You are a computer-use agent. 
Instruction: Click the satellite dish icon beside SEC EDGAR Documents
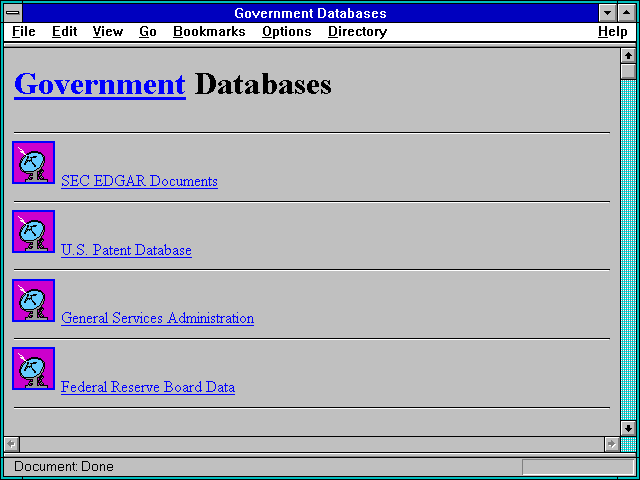point(33,162)
